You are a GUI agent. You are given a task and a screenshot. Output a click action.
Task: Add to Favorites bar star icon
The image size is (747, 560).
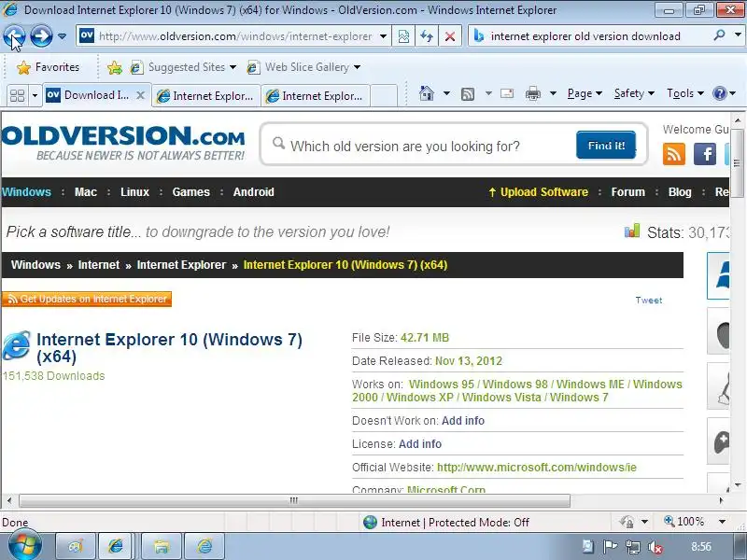[114, 67]
